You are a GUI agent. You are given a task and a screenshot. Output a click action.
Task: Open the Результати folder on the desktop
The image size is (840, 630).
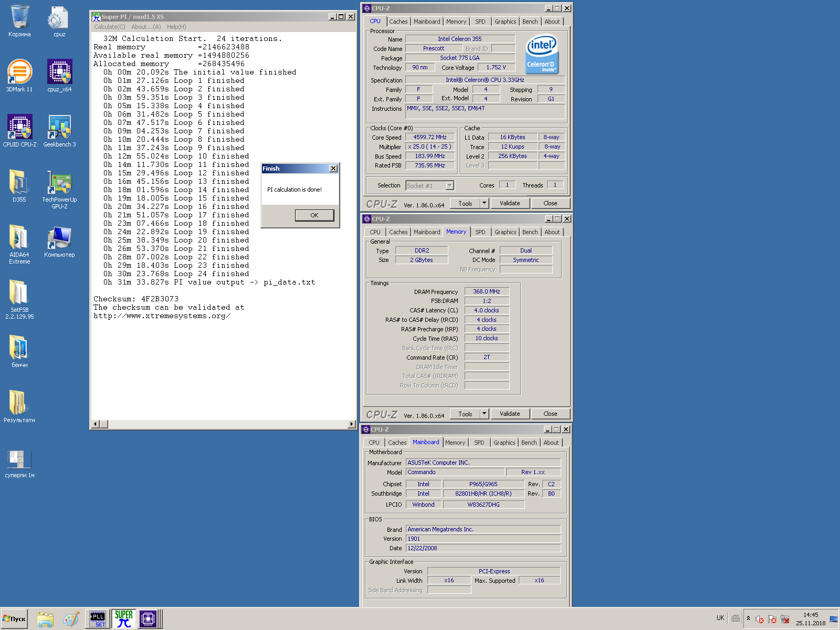click(x=19, y=407)
